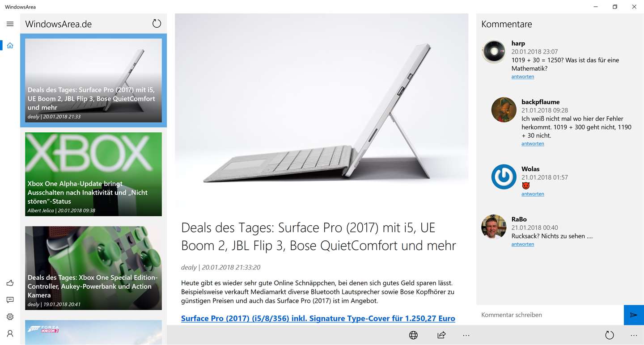The width and height of the screenshot is (644, 345).
Task: Open the comments/feedback icon in sidebar
Action: 10,300
